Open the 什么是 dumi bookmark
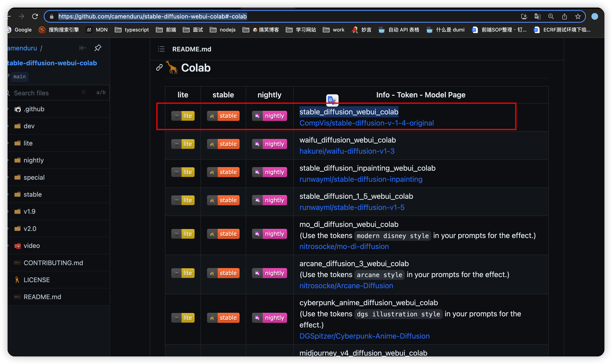 pyautogui.click(x=446, y=30)
